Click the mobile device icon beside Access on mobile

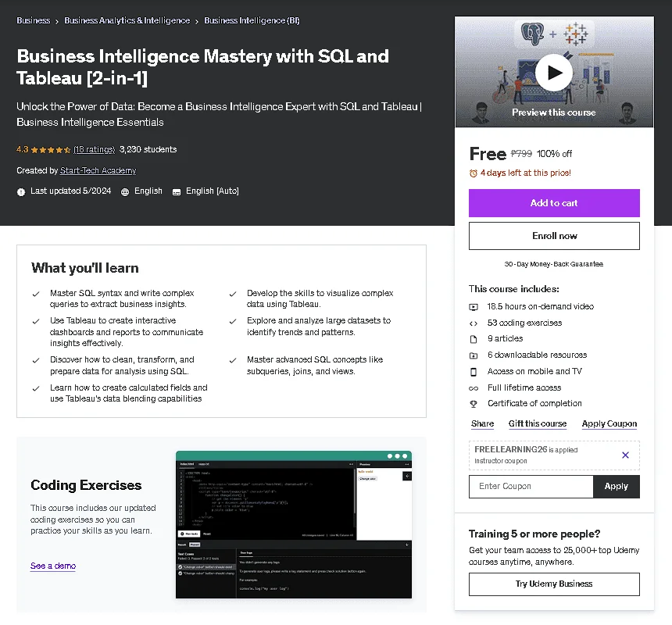click(474, 372)
